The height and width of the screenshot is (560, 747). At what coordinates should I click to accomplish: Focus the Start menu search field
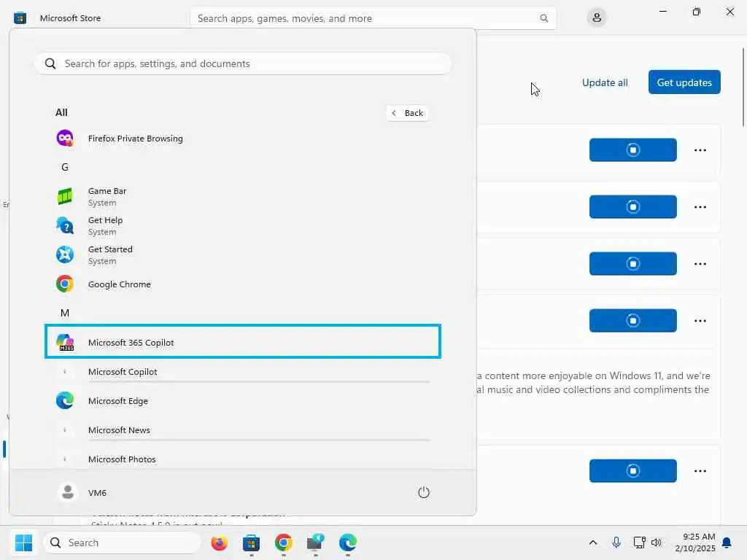click(242, 63)
